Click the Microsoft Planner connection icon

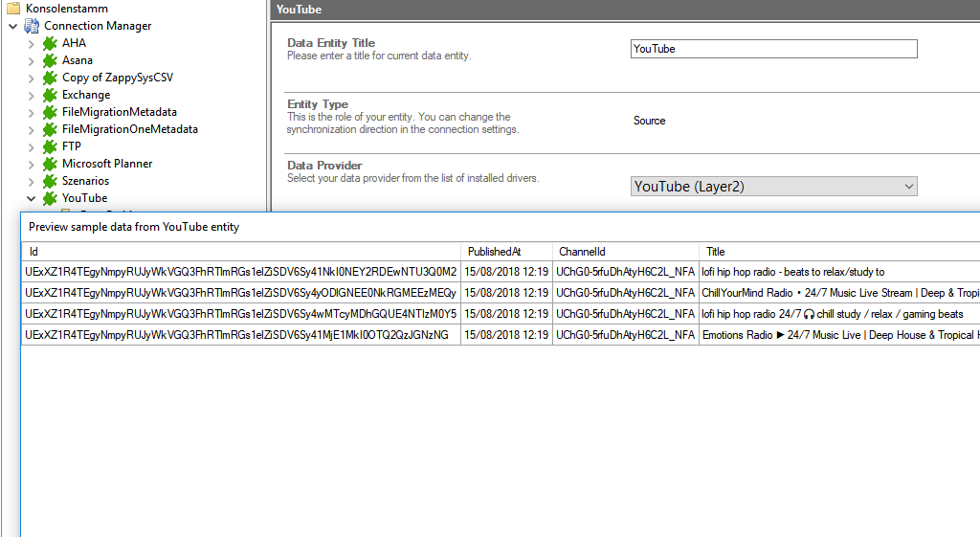click(x=50, y=164)
